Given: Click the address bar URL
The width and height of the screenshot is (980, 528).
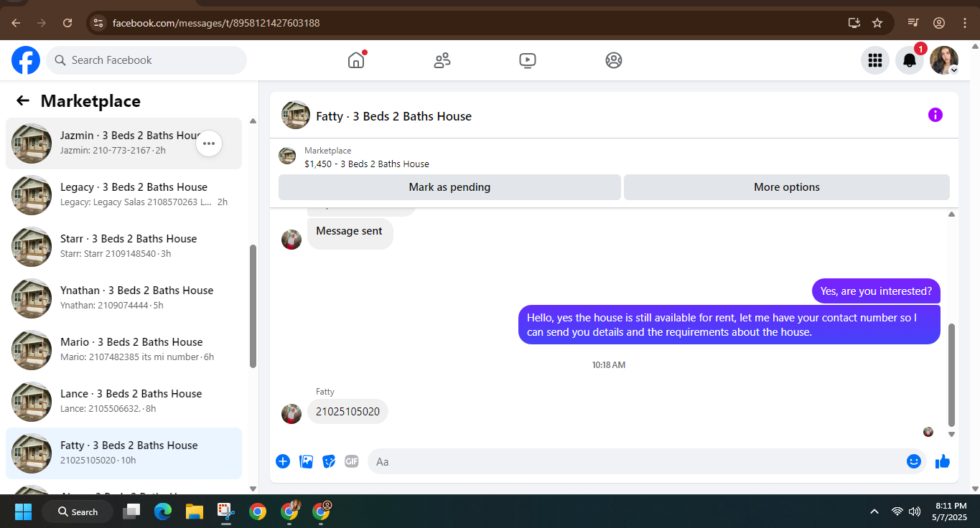Looking at the screenshot, I should (216, 23).
